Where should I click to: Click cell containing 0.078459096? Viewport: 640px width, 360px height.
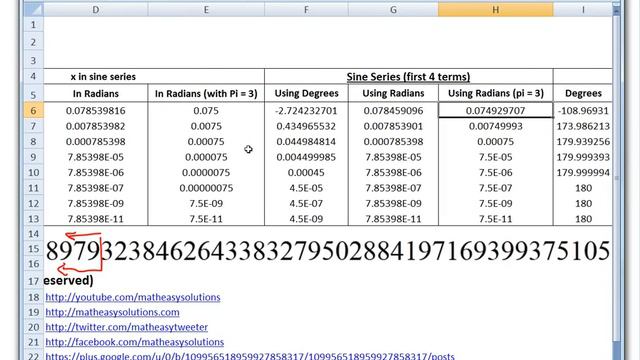coord(393,111)
